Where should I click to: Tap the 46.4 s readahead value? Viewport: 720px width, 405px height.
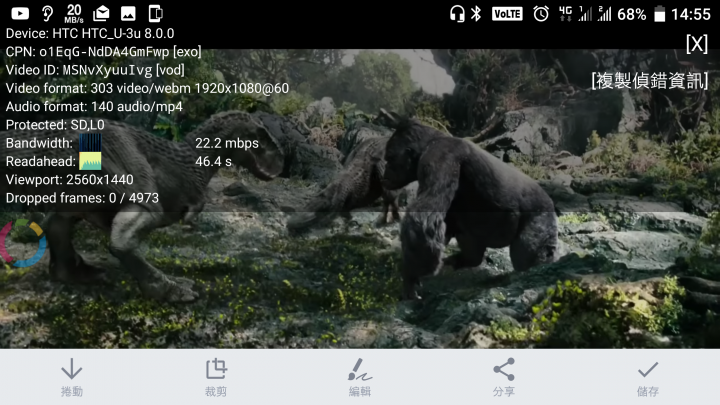pyautogui.click(x=214, y=161)
